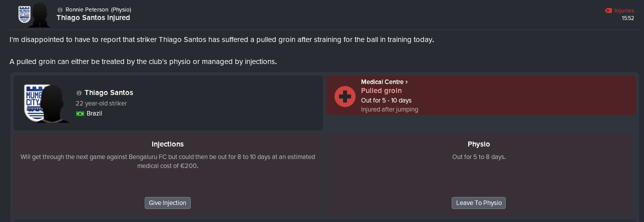Viewport: 644px width, 222px height.
Task: Expand the Medical Centre link with chevron
Action: [384, 81]
